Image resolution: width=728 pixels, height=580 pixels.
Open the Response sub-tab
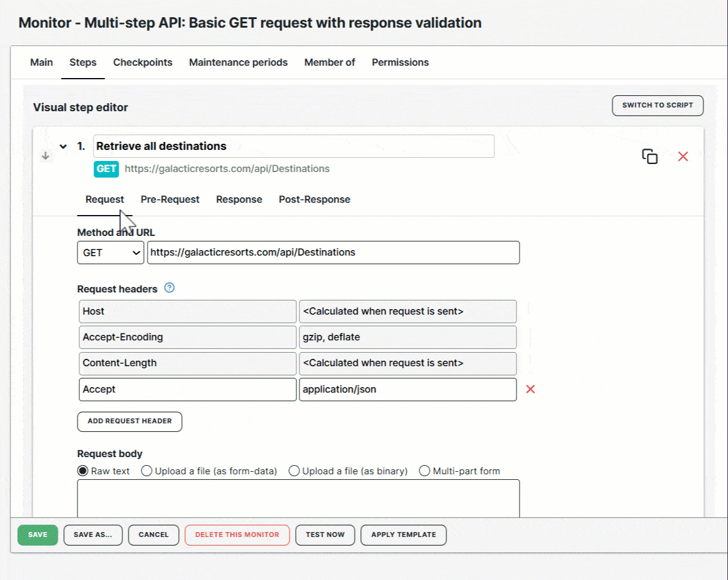click(239, 199)
